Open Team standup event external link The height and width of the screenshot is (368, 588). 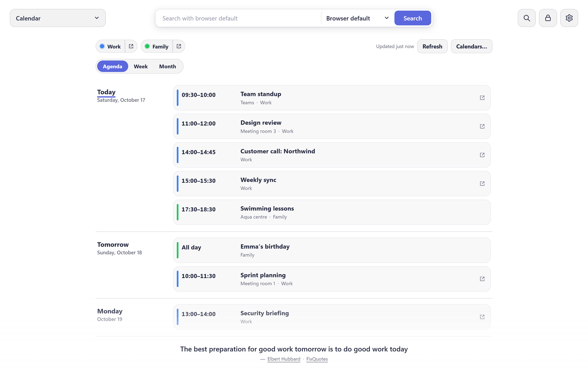pos(482,98)
